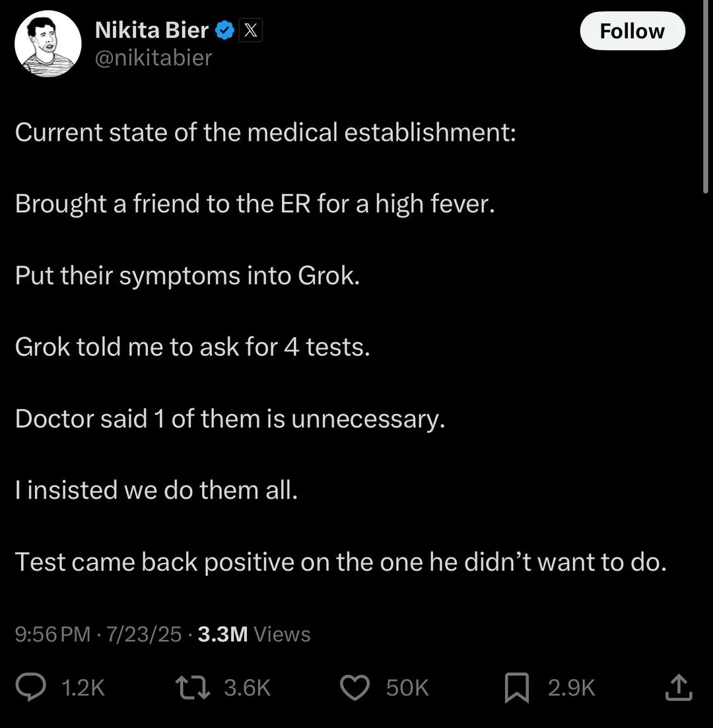713x728 pixels.
Task: Like the post with heart icon
Action: 355,688
